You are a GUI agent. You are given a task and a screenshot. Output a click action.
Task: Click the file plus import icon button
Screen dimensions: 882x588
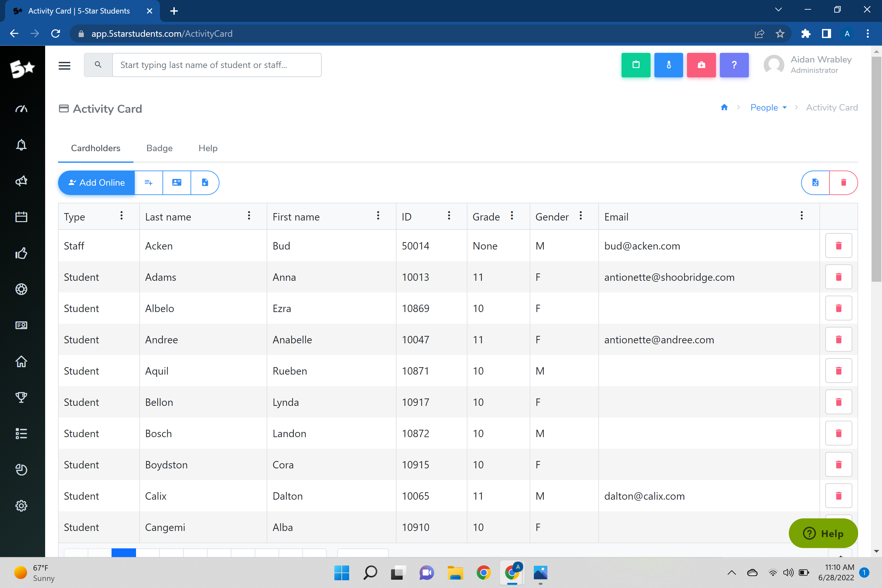(205, 183)
